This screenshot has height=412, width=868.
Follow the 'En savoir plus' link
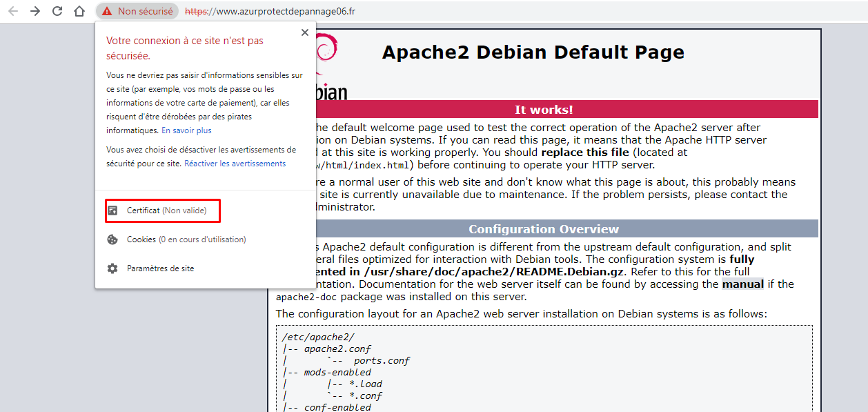[x=186, y=130]
